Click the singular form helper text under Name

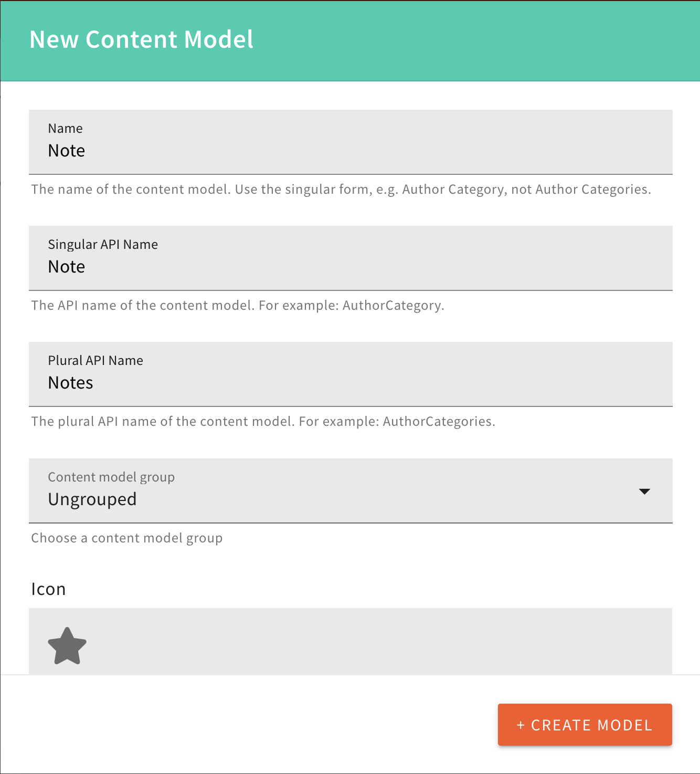click(341, 190)
